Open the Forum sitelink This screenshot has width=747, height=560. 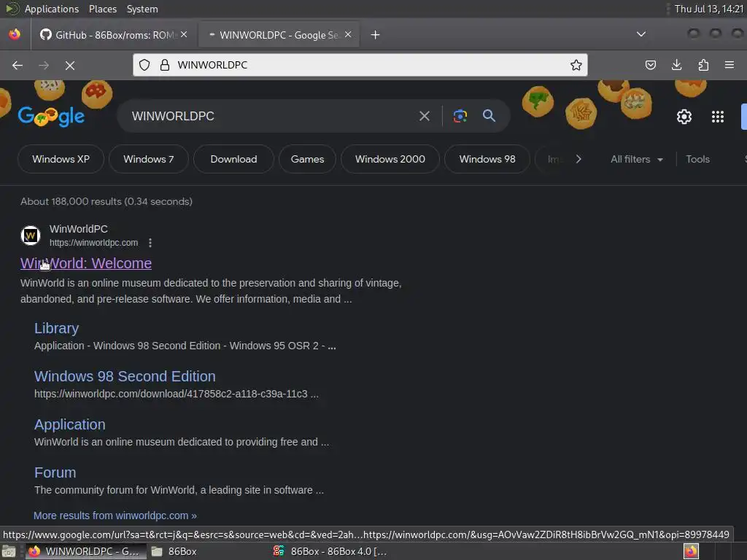(55, 472)
